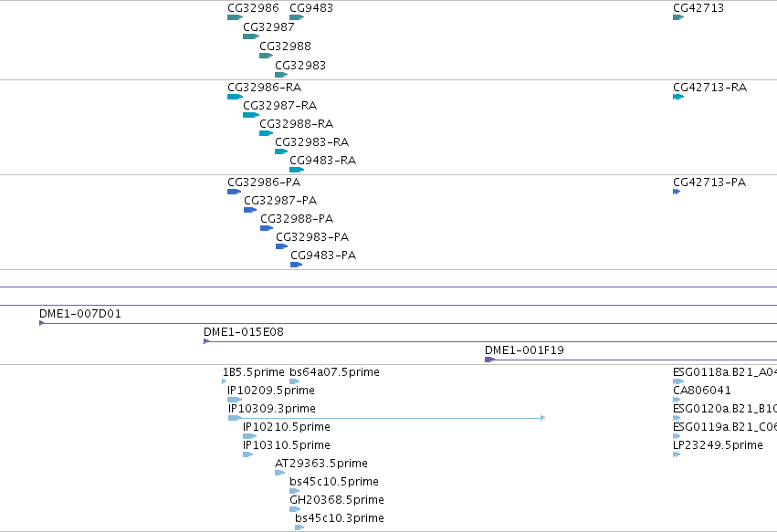Click the IP10209.5prime EST label
The height and width of the screenshot is (532, 777).
click(x=270, y=391)
